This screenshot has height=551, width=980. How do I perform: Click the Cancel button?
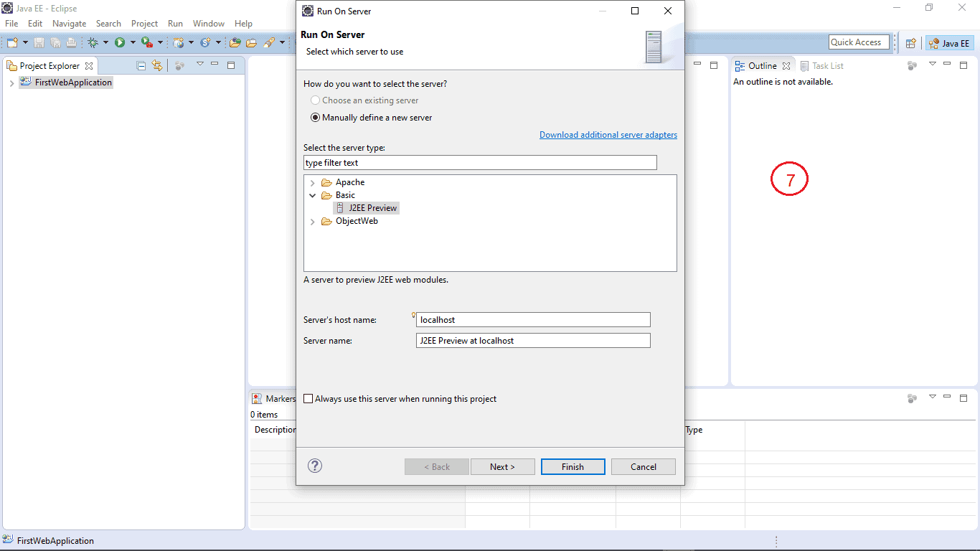click(x=644, y=467)
